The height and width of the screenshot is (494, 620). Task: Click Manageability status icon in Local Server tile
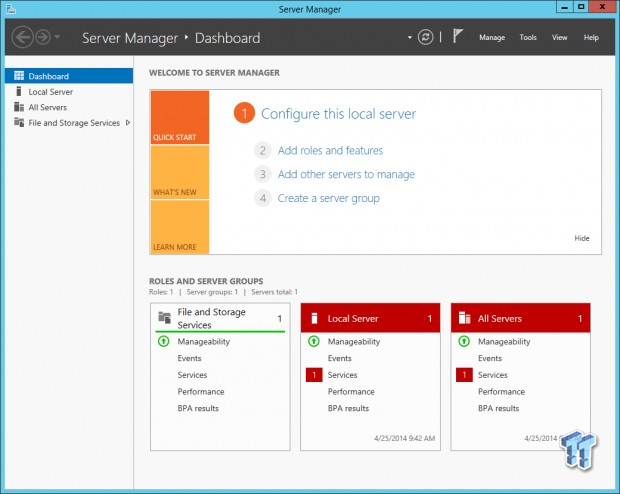pos(314,341)
